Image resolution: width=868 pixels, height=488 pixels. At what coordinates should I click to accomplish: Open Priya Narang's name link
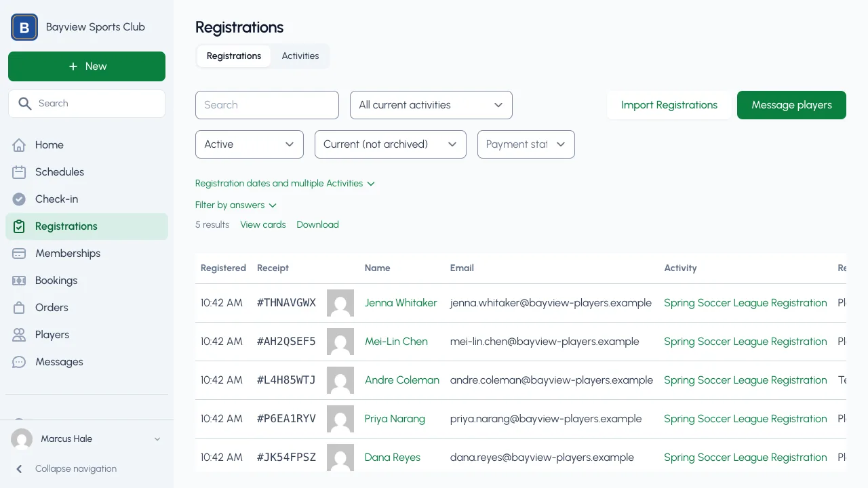395,419
